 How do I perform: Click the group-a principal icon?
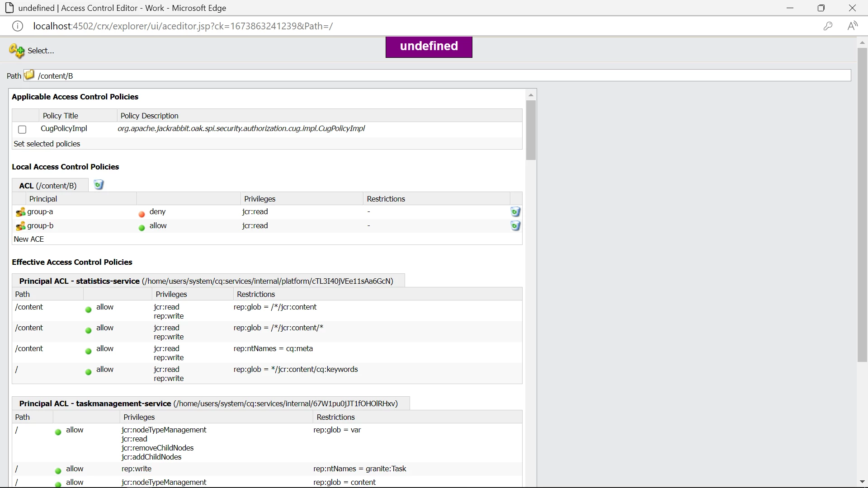[x=20, y=212]
